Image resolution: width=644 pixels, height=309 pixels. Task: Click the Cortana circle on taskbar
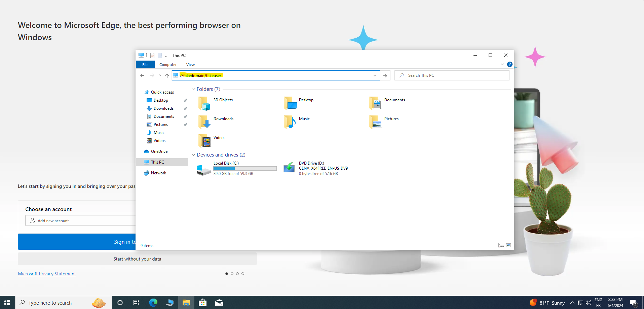(x=120, y=303)
